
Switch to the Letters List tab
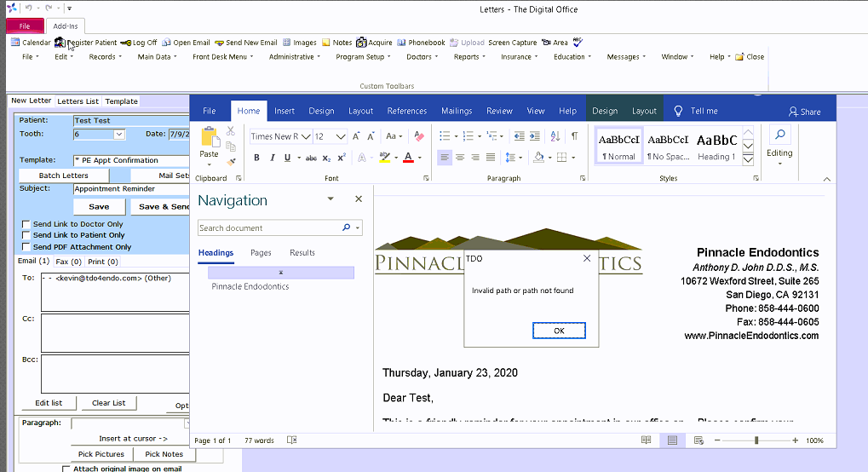[x=78, y=101]
